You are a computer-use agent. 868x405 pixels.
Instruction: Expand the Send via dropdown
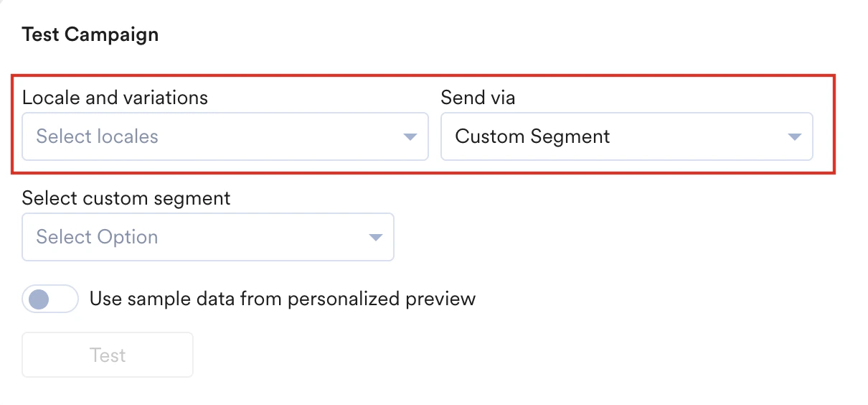click(626, 136)
